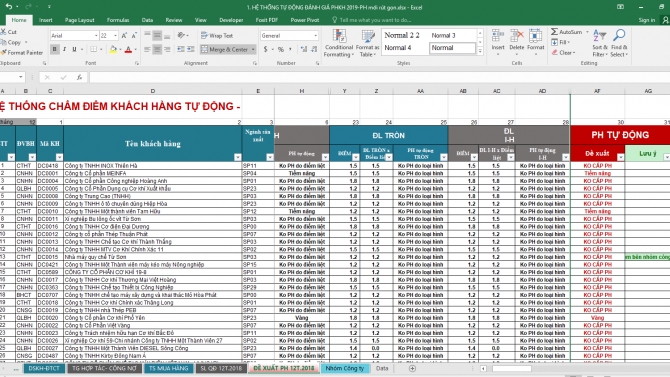Open filter dropdown for Mã KH column

click(x=59, y=157)
